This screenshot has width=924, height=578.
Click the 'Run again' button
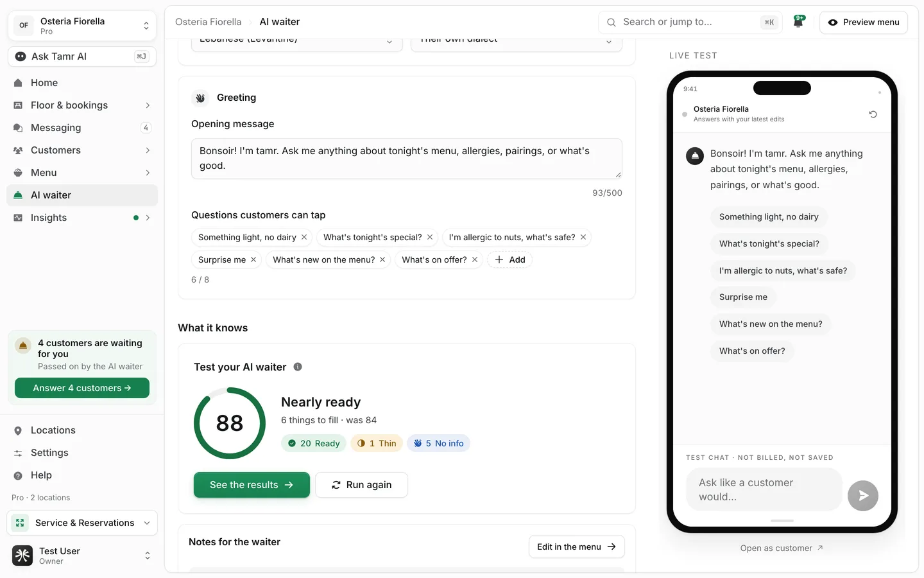[361, 485]
